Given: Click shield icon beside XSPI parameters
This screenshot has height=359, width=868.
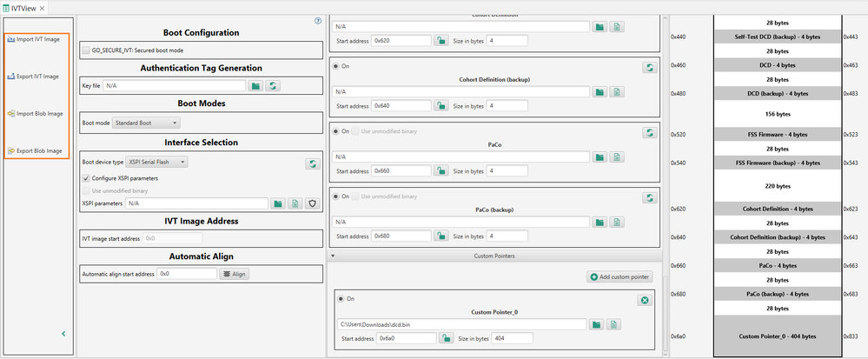Looking at the screenshot, I should point(313,204).
